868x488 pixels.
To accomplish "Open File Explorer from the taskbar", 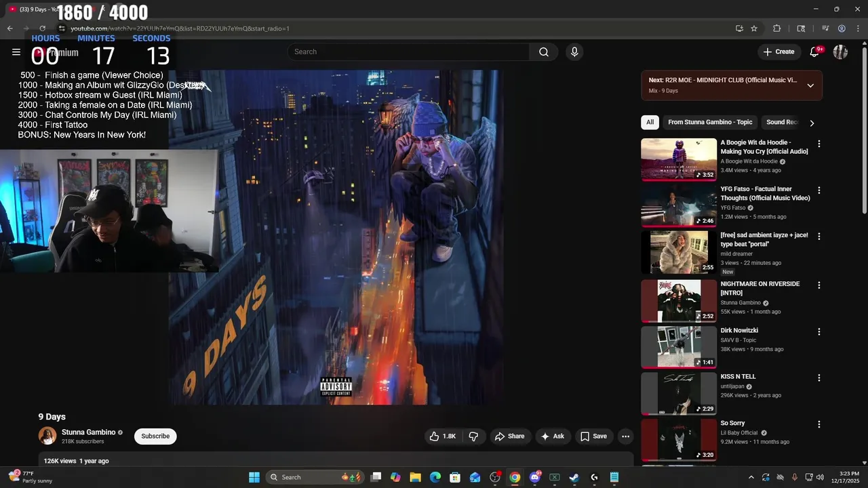I will (415, 477).
